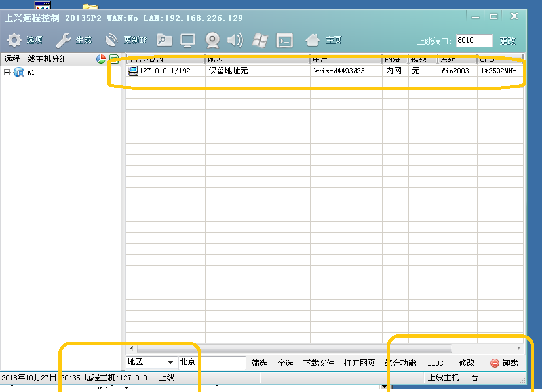
Task: Click the Windows flag system icon
Action: coord(260,40)
